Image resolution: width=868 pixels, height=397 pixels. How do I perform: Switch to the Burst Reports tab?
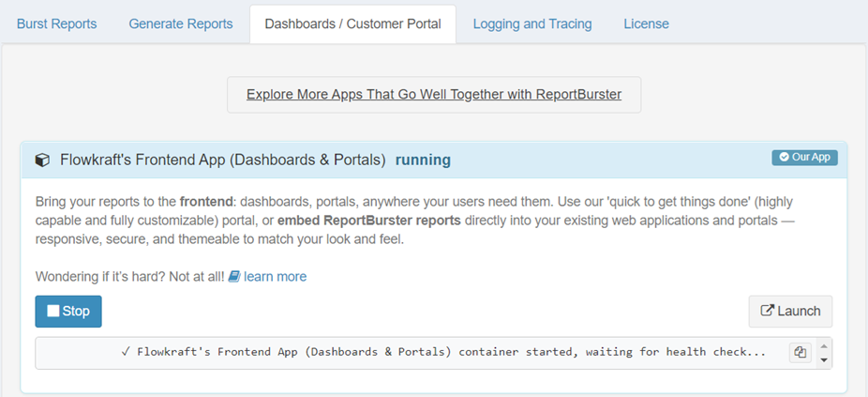[56, 24]
